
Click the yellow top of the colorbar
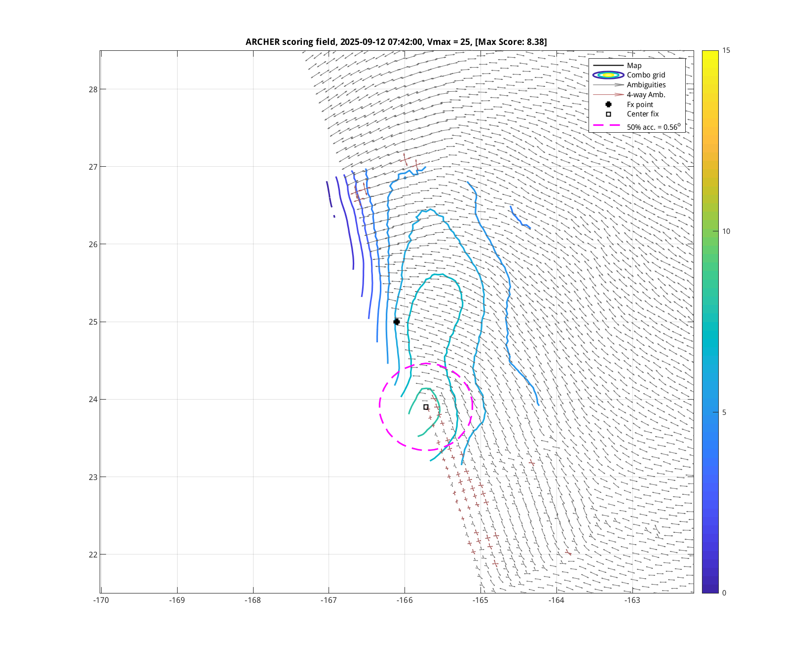[710, 53]
